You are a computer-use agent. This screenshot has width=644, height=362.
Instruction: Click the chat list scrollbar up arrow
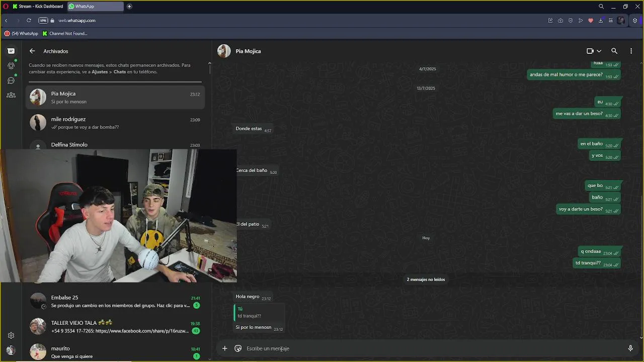209,63
